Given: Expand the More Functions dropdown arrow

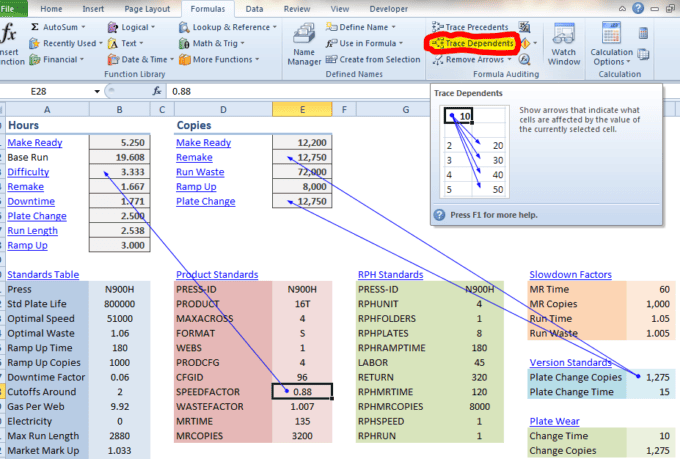Looking at the screenshot, I should (x=257, y=59).
